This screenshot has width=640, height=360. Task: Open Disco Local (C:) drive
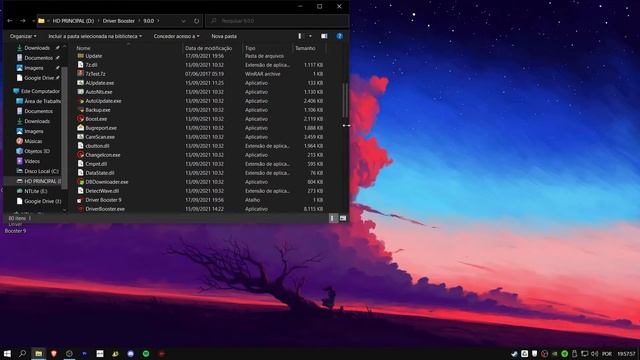37,171
